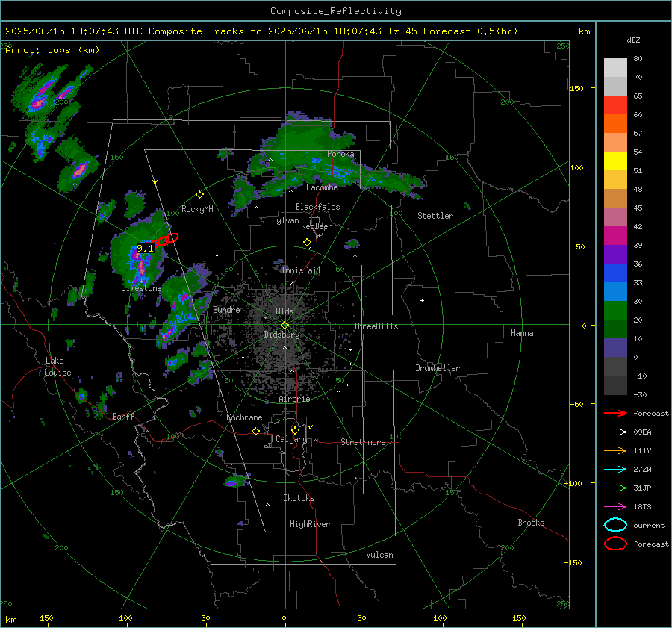Pick the magenta swatch on the dBZ scale

615,235
